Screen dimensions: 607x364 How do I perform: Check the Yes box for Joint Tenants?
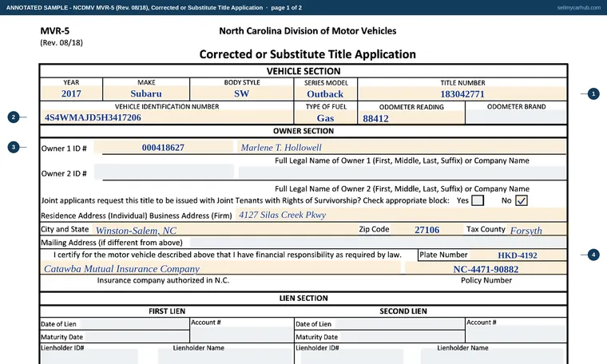pyautogui.click(x=478, y=200)
